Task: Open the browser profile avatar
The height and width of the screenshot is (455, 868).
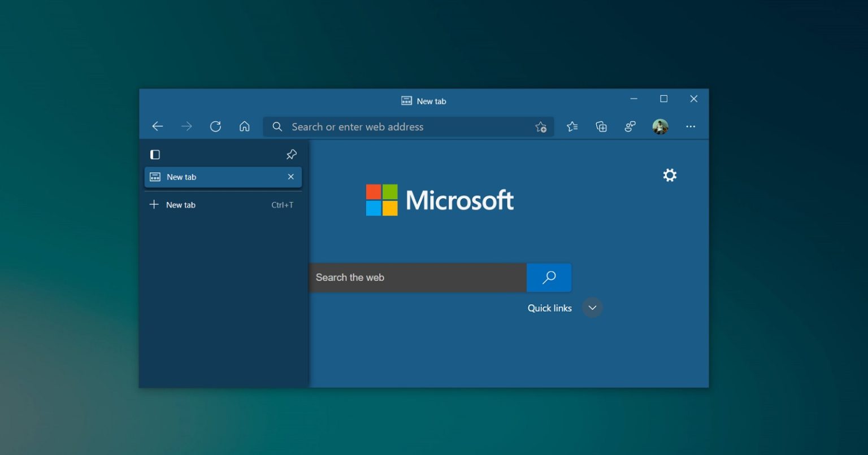Action: pyautogui.click(x=661, y=126)
